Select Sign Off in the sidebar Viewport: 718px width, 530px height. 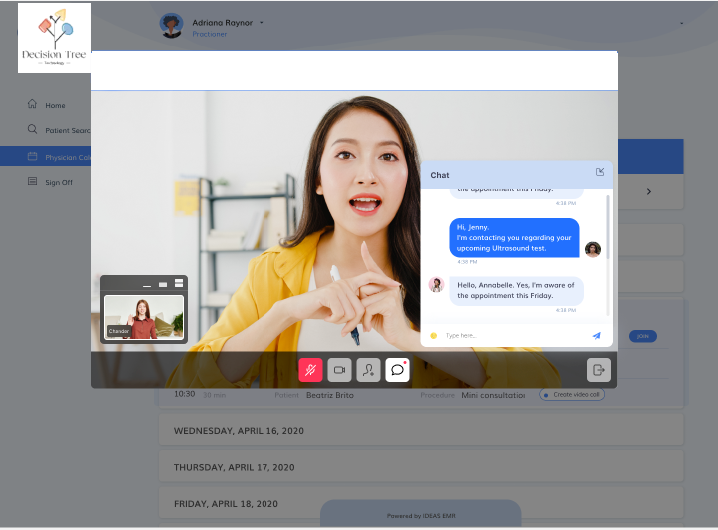(x=58, y=182)
